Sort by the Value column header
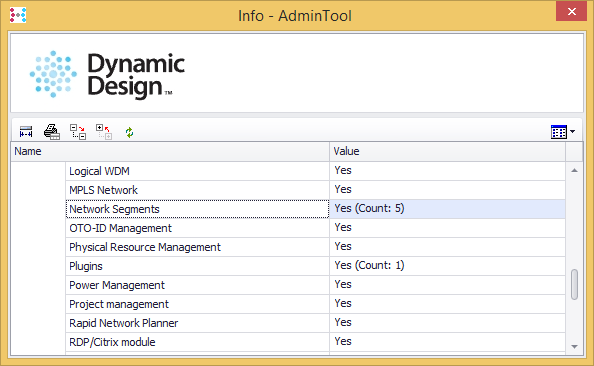Image resolution: width=594 pixels, height=366 pixels. pyautogui.click(x=448, y=152)
